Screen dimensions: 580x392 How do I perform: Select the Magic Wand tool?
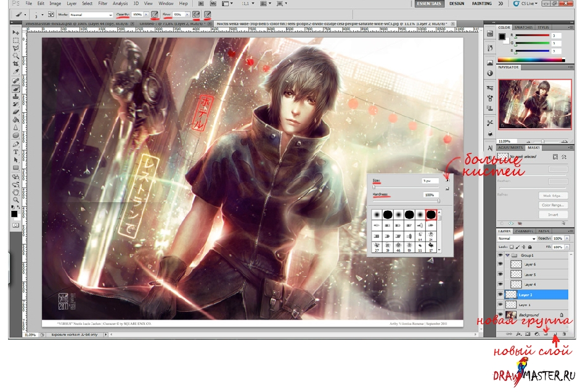15,56
